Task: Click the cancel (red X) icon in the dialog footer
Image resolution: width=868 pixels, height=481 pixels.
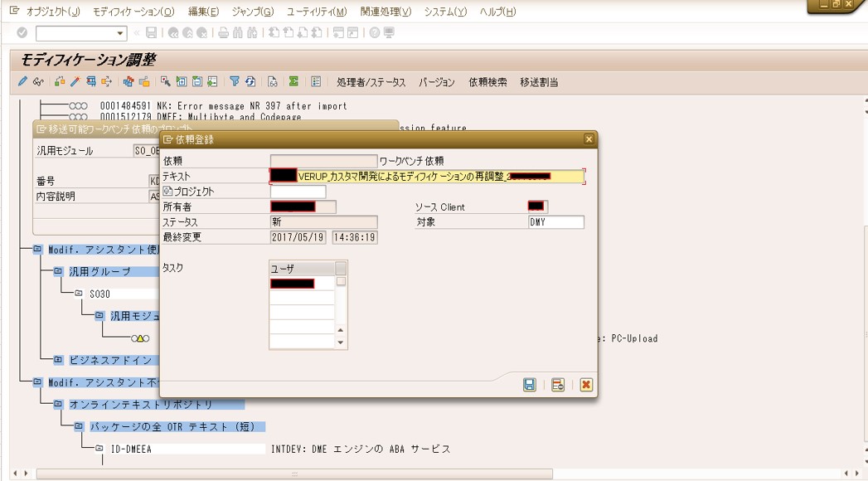Action: tap(586, 385)
